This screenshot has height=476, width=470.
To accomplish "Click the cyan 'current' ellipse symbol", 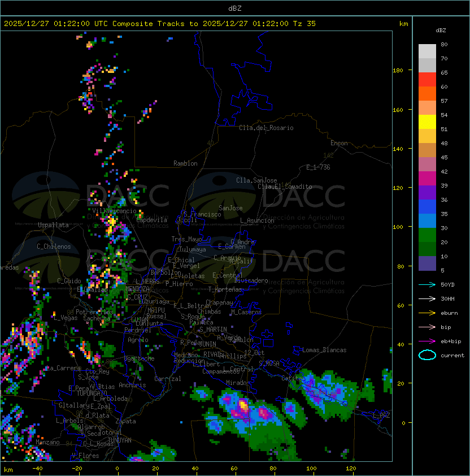I will pos(427,355).
